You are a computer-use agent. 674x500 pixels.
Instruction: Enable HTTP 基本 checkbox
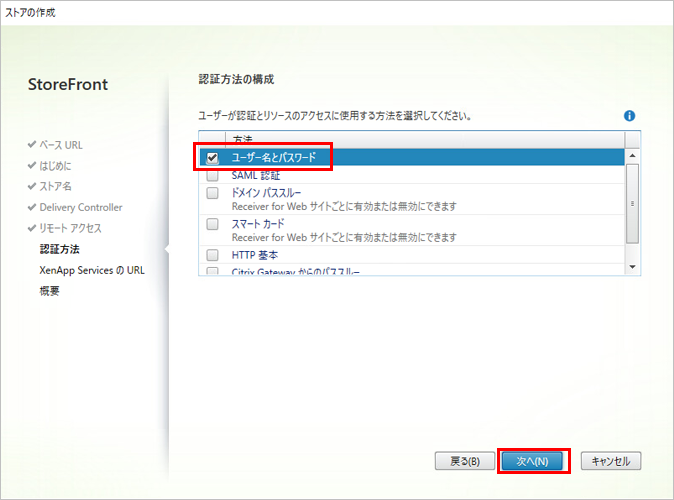212,255
